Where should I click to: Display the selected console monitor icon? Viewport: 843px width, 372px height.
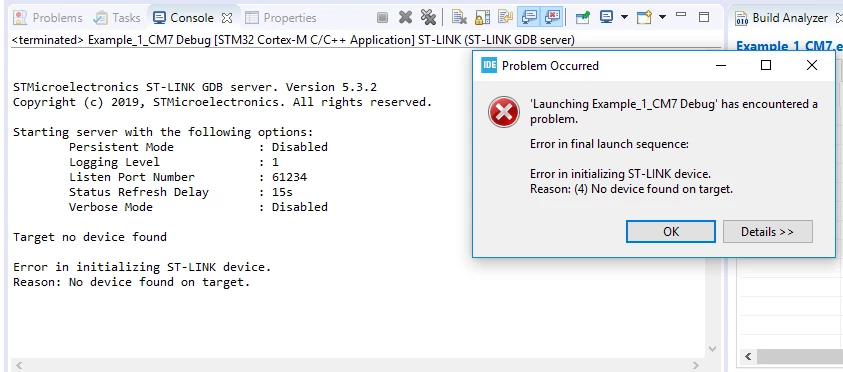pyautogui.click(x=606, y=17)
